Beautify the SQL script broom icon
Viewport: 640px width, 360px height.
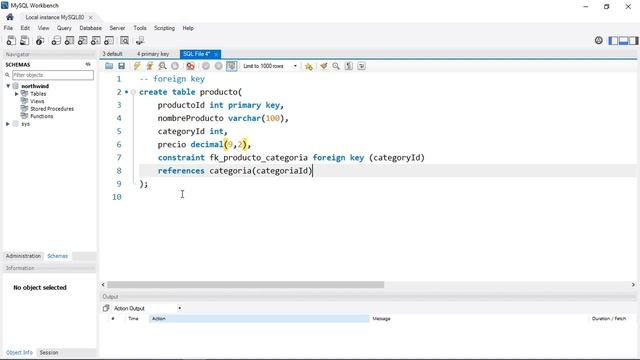pyautogui.click(x=324, y=66)
